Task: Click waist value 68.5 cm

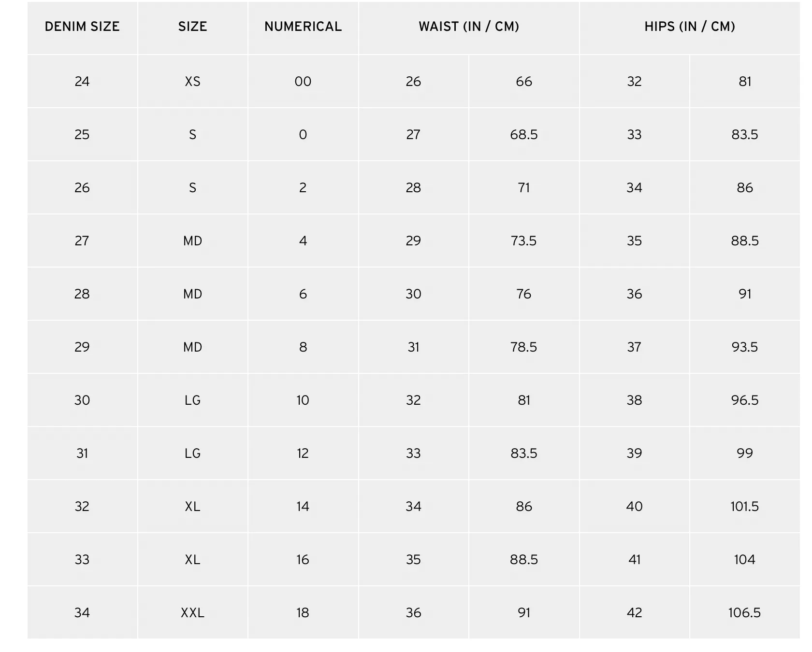Action: pos(524,134)
